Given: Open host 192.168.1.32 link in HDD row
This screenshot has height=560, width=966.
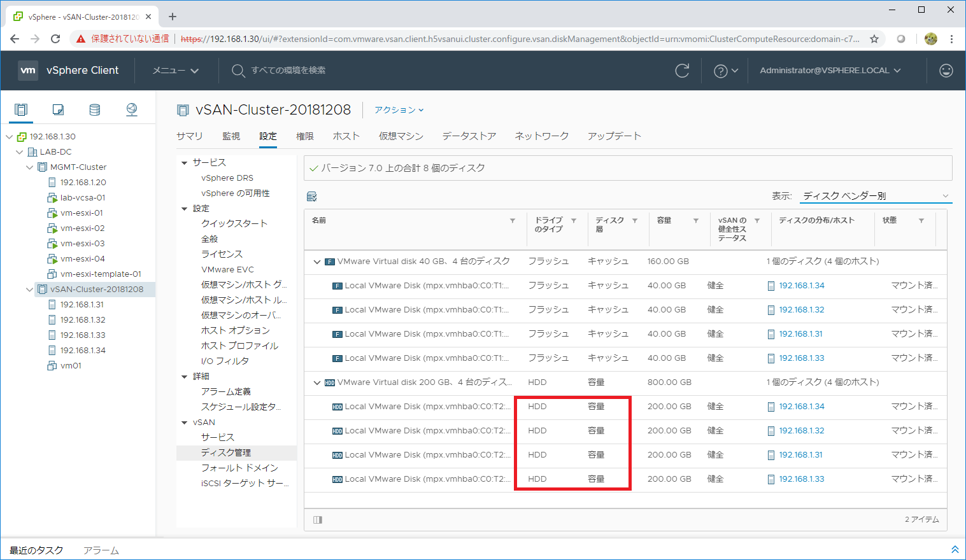Looking at the screenshot, I should point(802,431).
